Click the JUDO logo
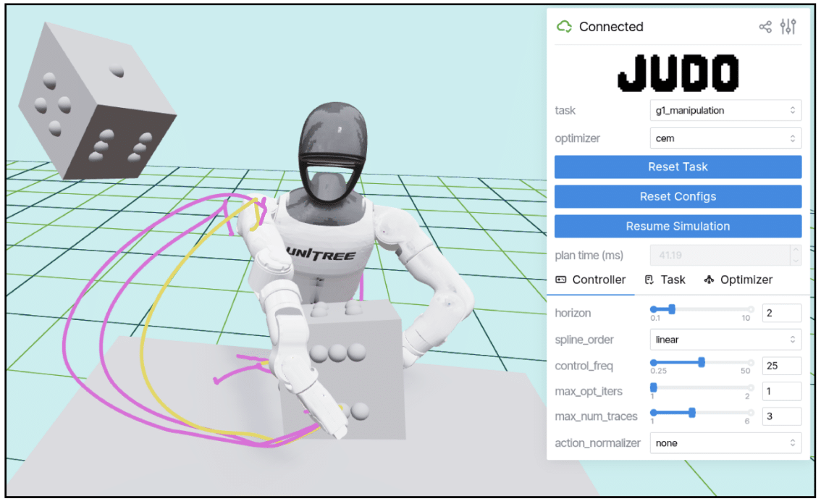The height and width of the screenshot is (504, 821). [678, 73]
